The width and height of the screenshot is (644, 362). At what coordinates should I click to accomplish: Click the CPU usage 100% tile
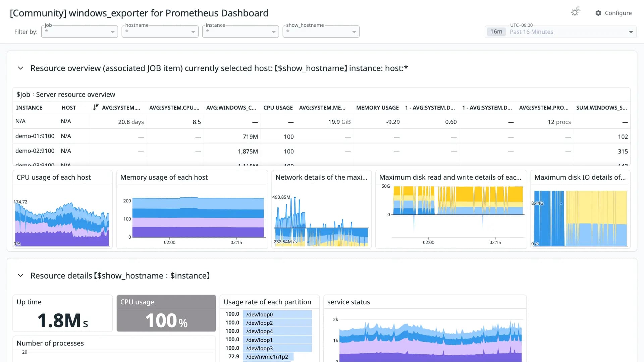[166, 313]
